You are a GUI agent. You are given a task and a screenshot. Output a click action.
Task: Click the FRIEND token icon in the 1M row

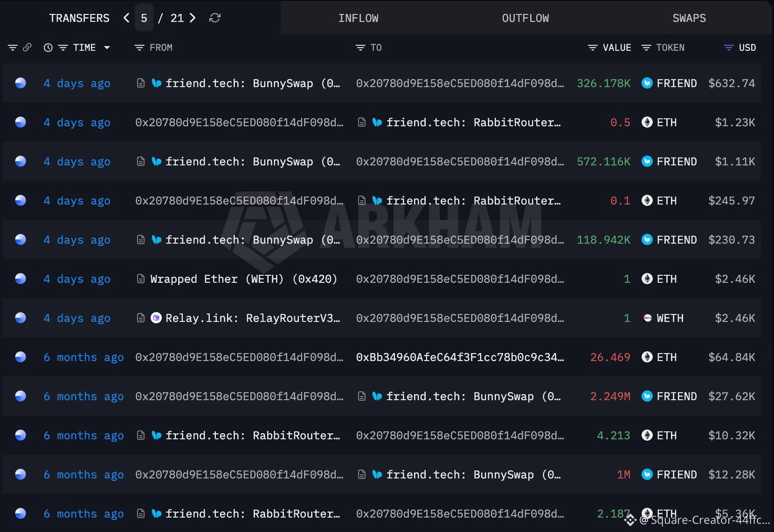[x=647, y=474]
